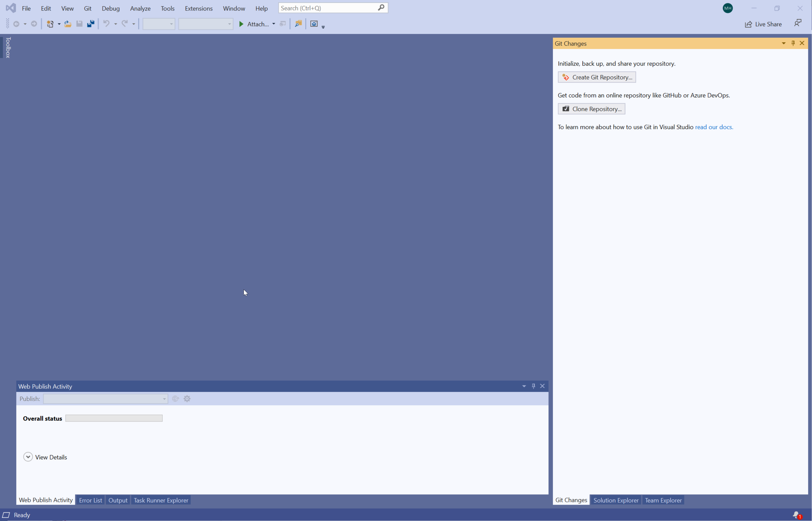Image resolution: width=812 pixels, height=521 pixels.
Task: Open Git Changes window position dropdown
Action: (784, 43)
